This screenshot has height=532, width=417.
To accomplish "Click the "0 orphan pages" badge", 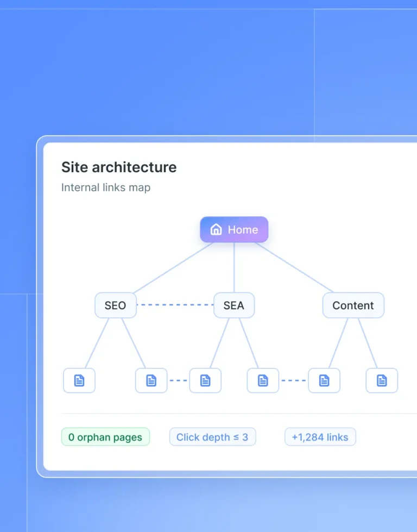I will point(105,437).
